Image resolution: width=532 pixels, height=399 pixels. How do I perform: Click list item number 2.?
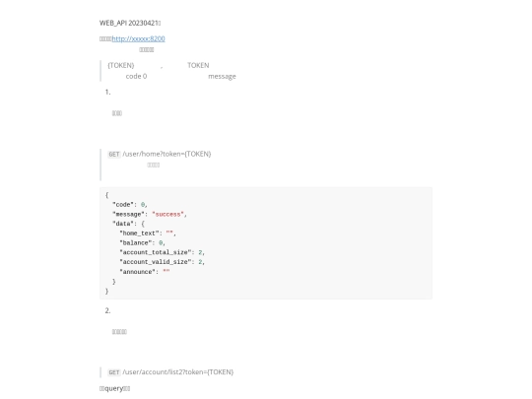pyautogui.click(x=108, y=310)
